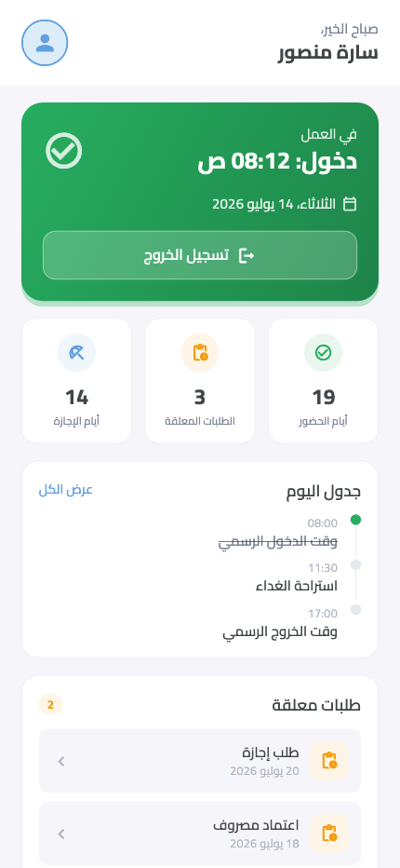
Task: Expand the اعتماد مصروف request chevron
Action: click(61, 834)
